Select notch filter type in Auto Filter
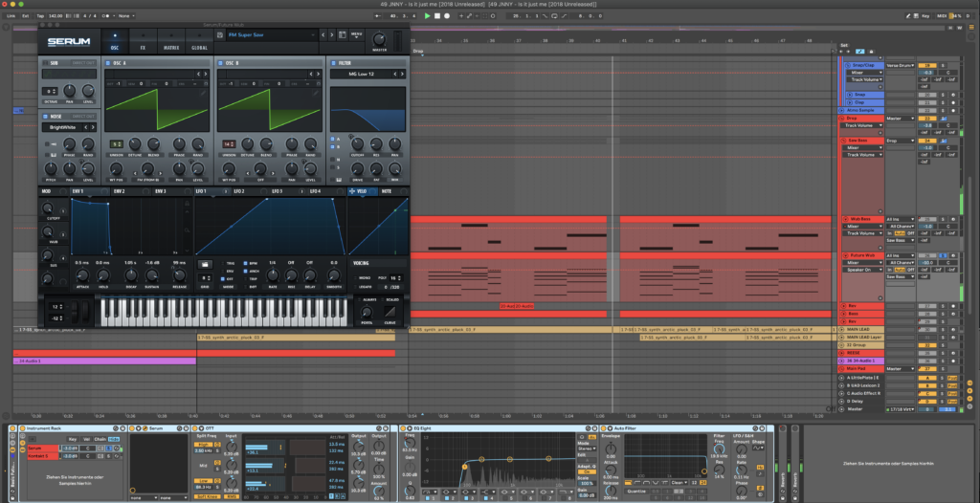 click(655, 482)
